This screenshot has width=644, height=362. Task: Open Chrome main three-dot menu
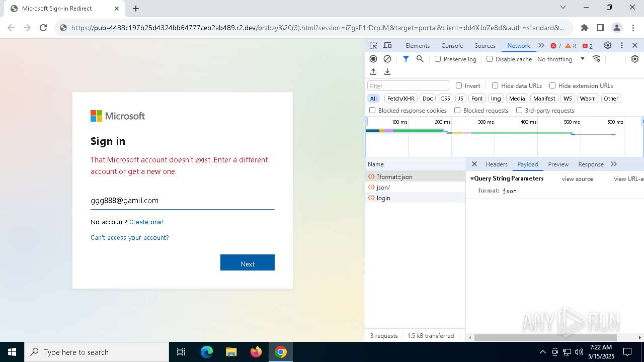632,28
